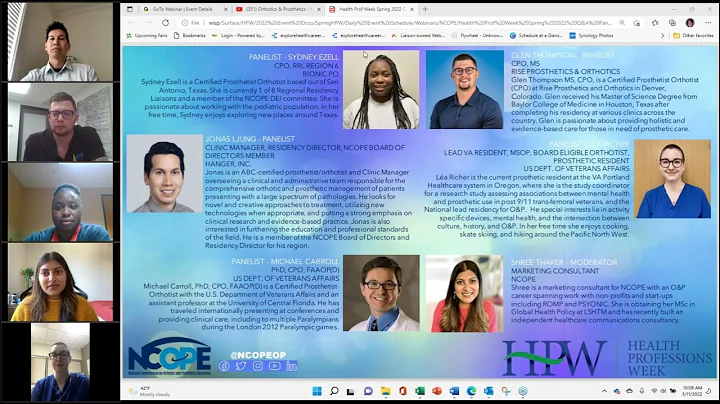Click the microphone icon in system tray

point(641,391)
